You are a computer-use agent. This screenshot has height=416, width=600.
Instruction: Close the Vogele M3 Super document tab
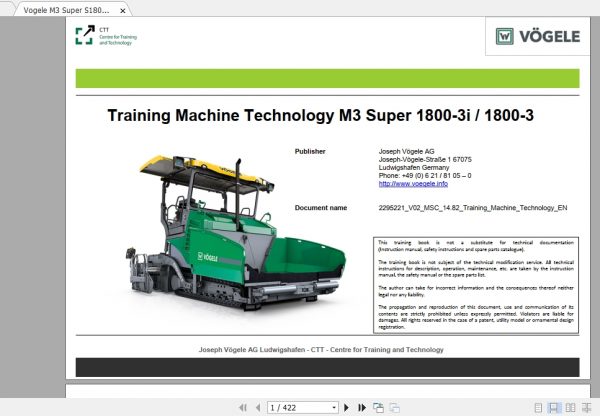tap(123, 11)
